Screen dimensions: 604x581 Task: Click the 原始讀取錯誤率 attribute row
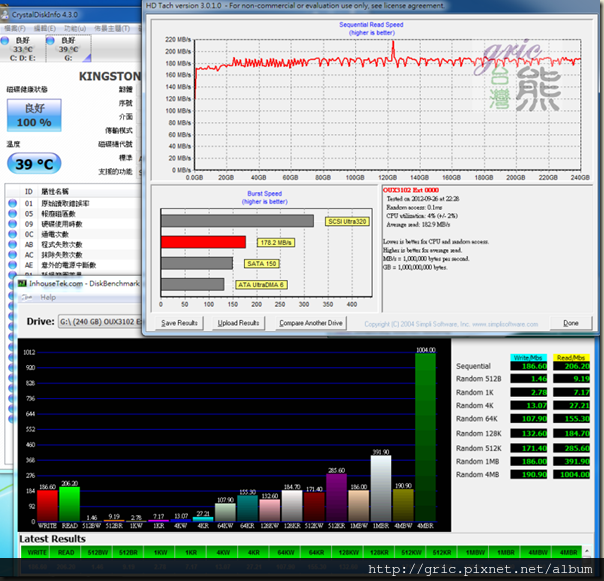tap(73, 203)
